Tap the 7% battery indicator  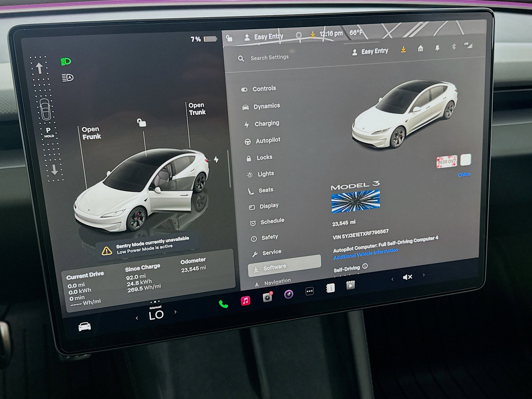(203, 39)
